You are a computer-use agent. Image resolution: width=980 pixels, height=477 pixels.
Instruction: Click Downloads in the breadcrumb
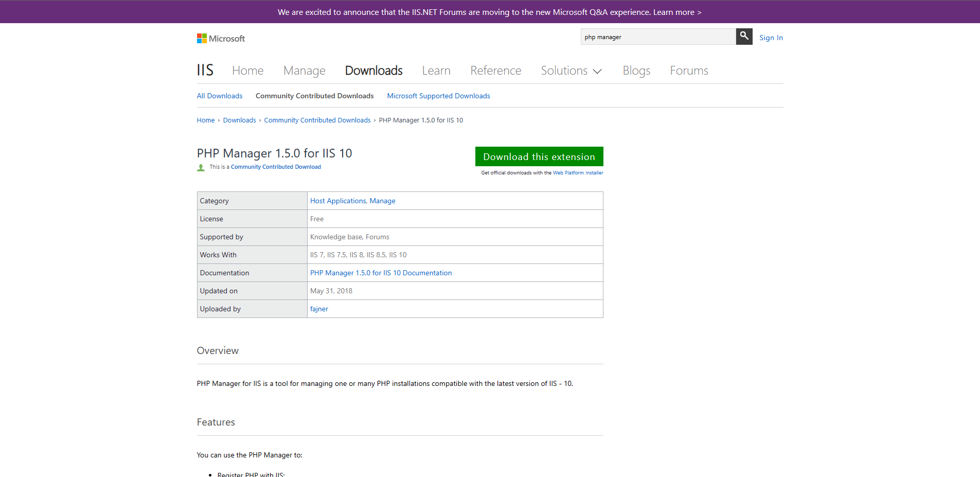click(239, 120)
